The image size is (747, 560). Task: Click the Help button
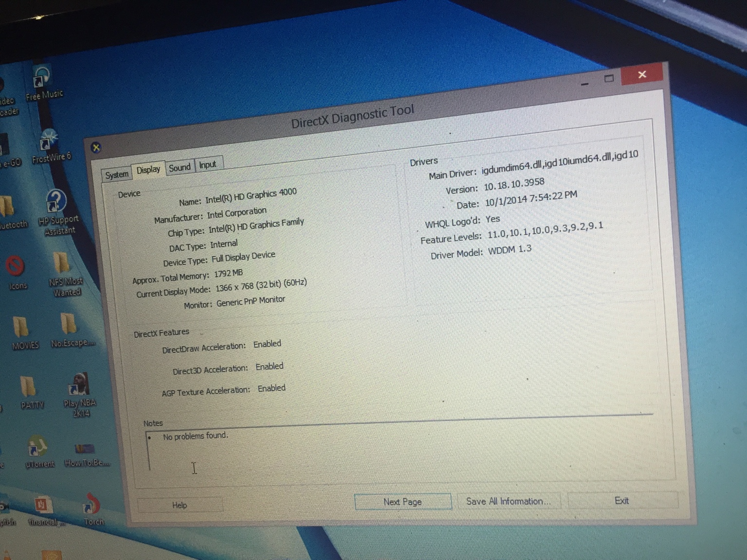pos(179,505)
